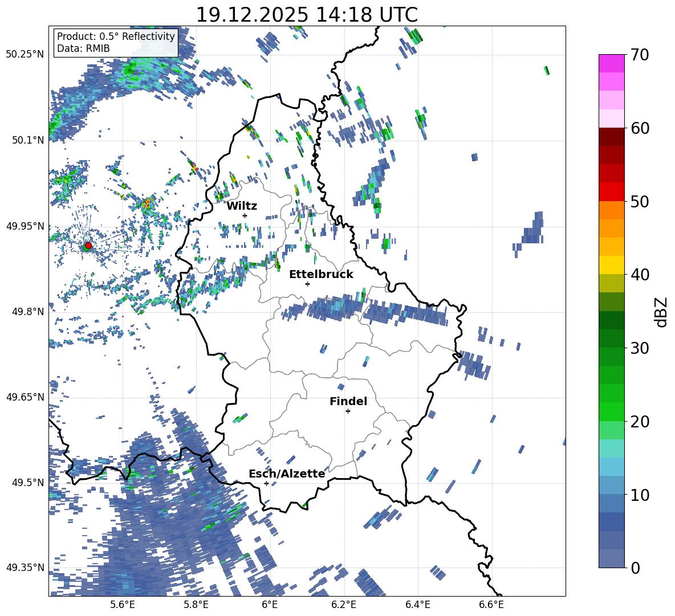Select the Wiltz city label

242,206
